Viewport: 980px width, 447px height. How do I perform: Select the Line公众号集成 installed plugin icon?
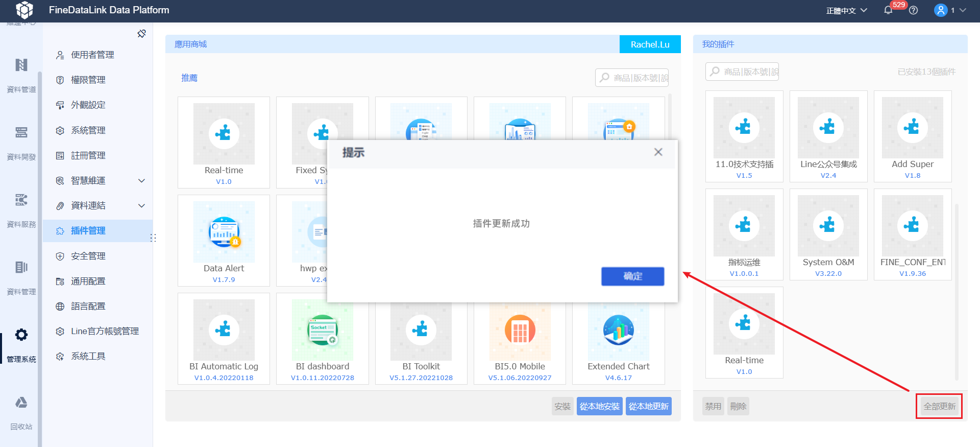point(828,128)
